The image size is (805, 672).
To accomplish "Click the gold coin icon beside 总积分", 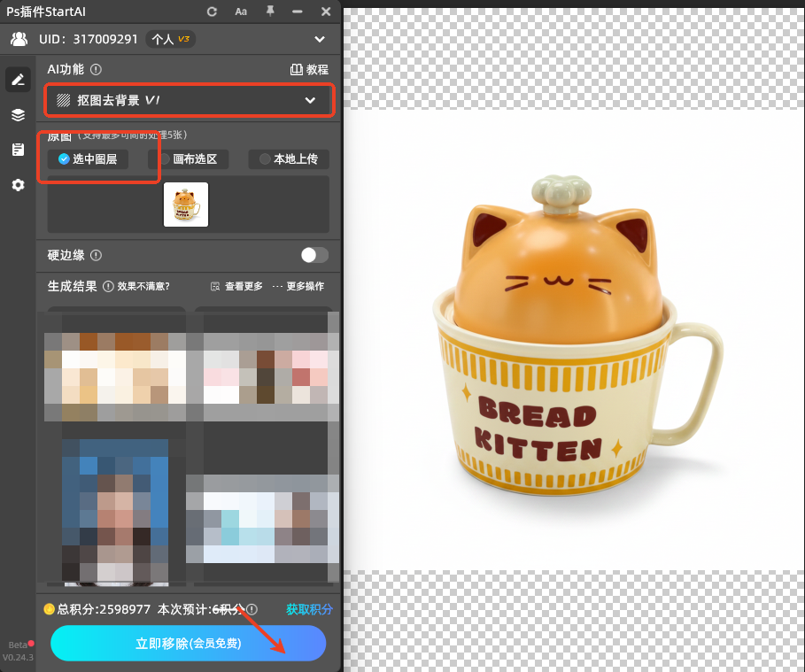I will [x=50, y=609].
